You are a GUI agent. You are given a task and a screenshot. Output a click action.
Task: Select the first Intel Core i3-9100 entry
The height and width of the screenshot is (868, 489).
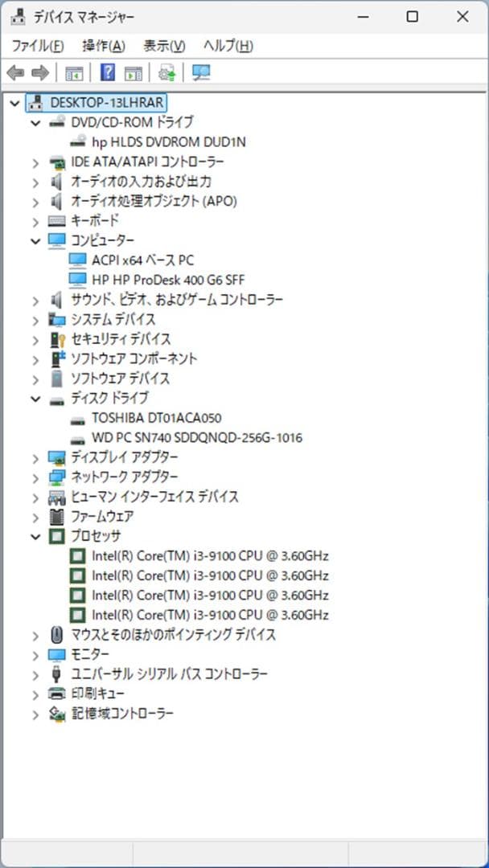point(211,556)
